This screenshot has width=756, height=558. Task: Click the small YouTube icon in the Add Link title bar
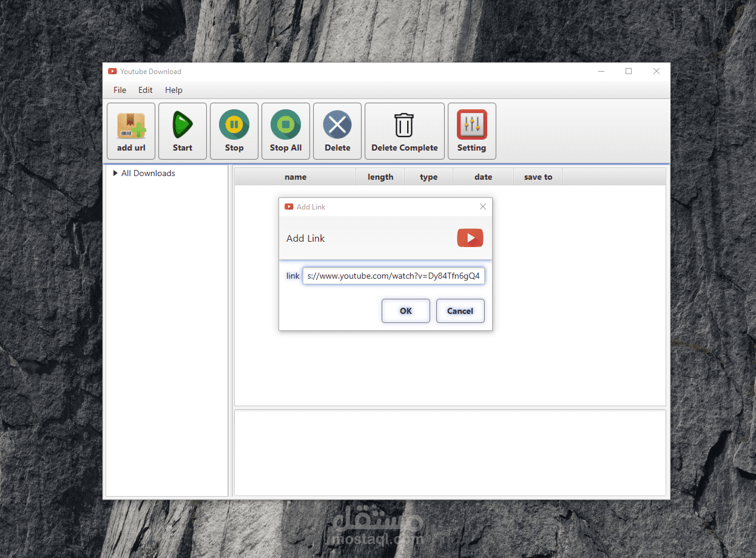289,207
